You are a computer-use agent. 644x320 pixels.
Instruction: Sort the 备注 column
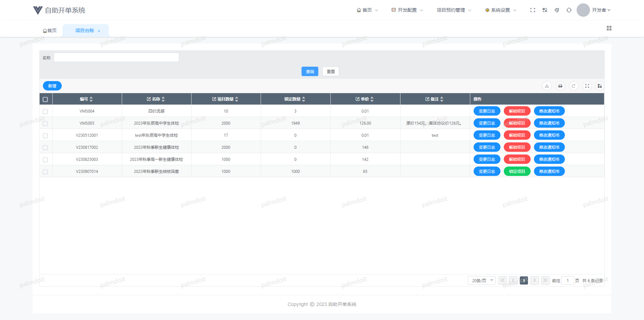pyautogui.click(x=442, y=99)
